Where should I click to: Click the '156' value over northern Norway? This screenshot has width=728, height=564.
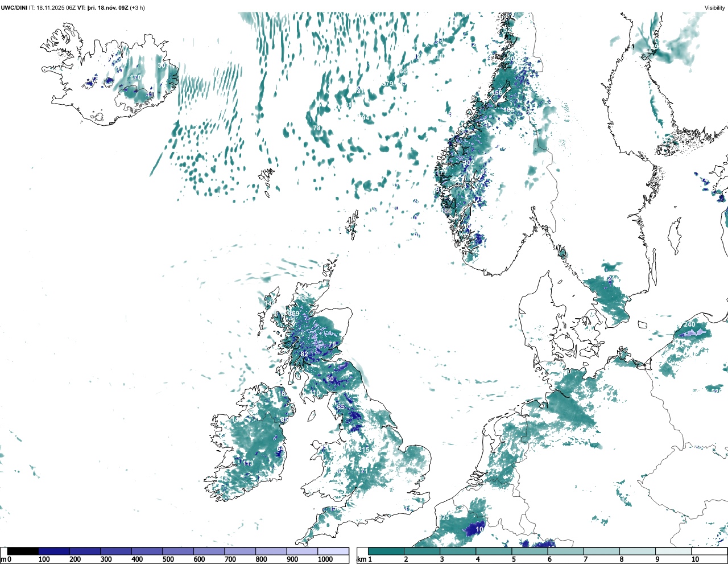497,93
